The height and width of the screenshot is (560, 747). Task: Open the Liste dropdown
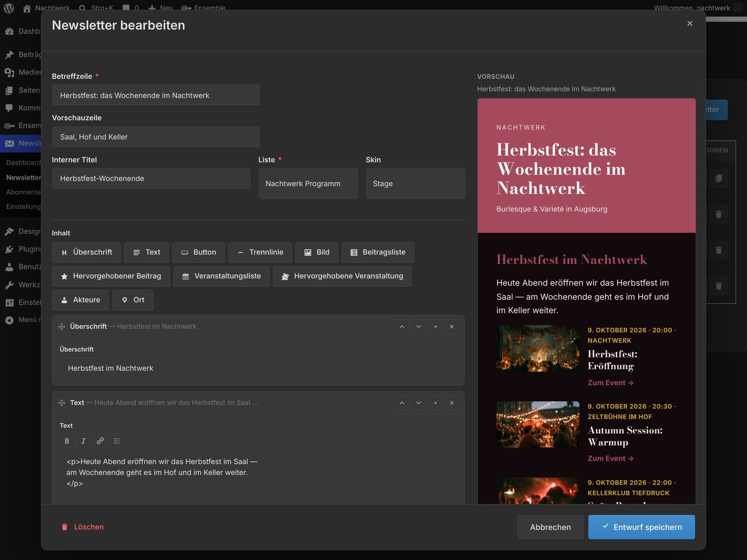(308, 184)
